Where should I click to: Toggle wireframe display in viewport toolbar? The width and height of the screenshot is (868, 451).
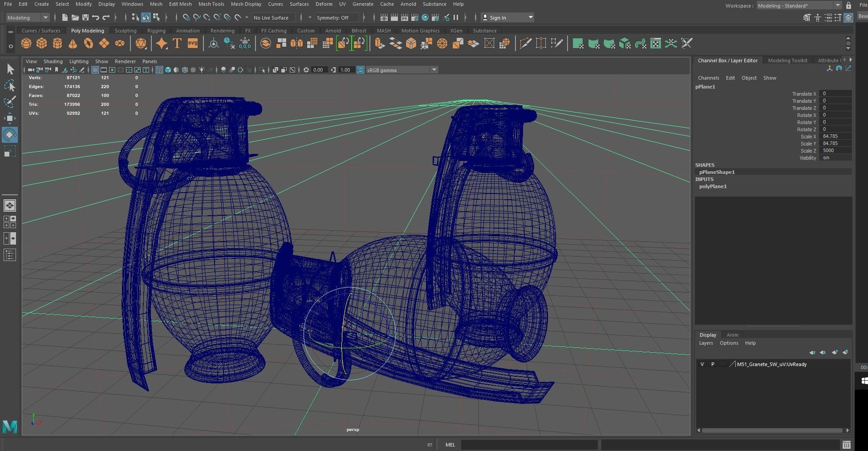(159, 70)
